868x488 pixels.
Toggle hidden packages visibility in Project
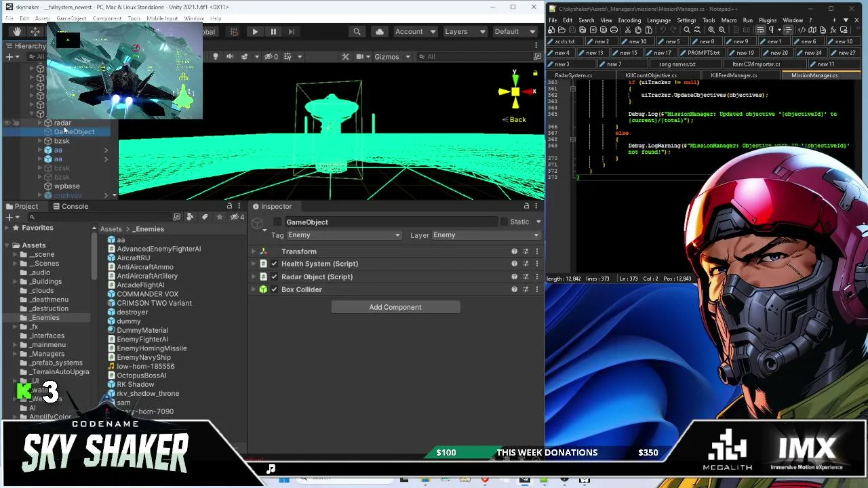(x=237, y=217)
